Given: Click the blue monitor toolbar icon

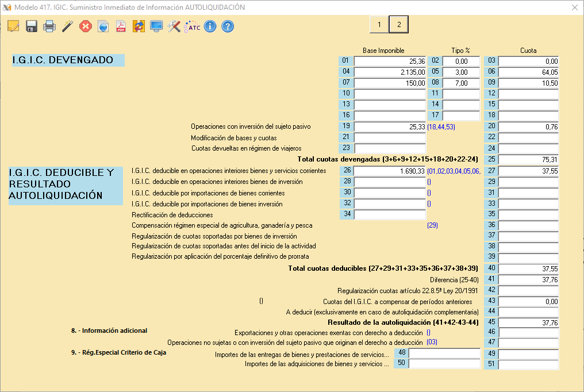Looking at the screenshot, I should click(156, 26).
